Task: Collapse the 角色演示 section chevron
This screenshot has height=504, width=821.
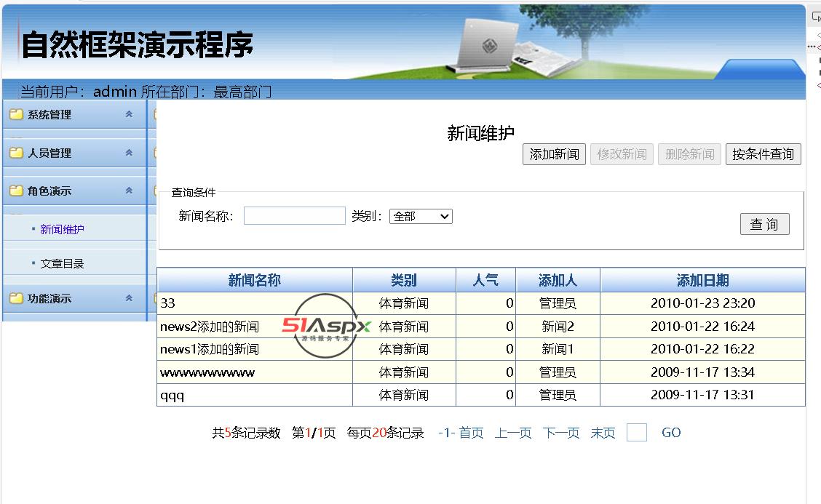Action: click(x=129, y=191)
